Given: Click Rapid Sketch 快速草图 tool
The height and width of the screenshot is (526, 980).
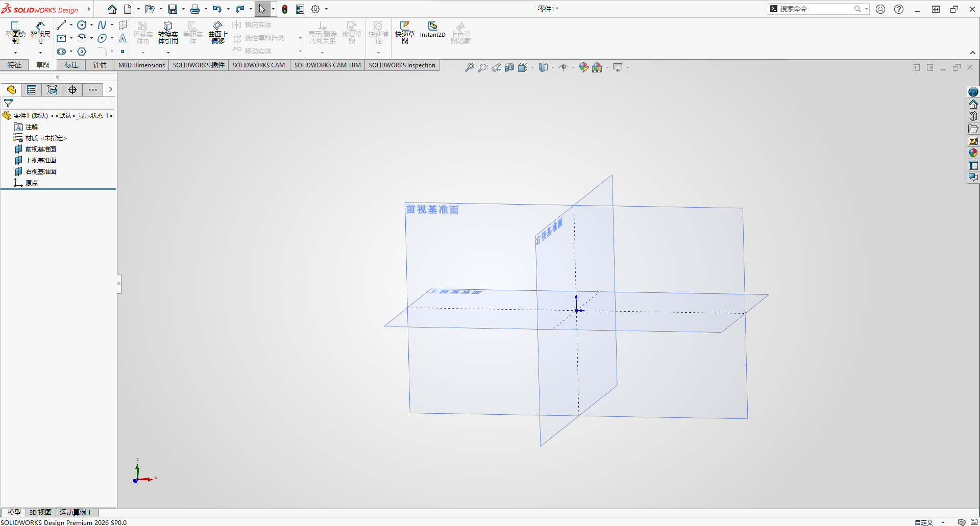Looking at the screenshot, I should [x=405, y=33].
